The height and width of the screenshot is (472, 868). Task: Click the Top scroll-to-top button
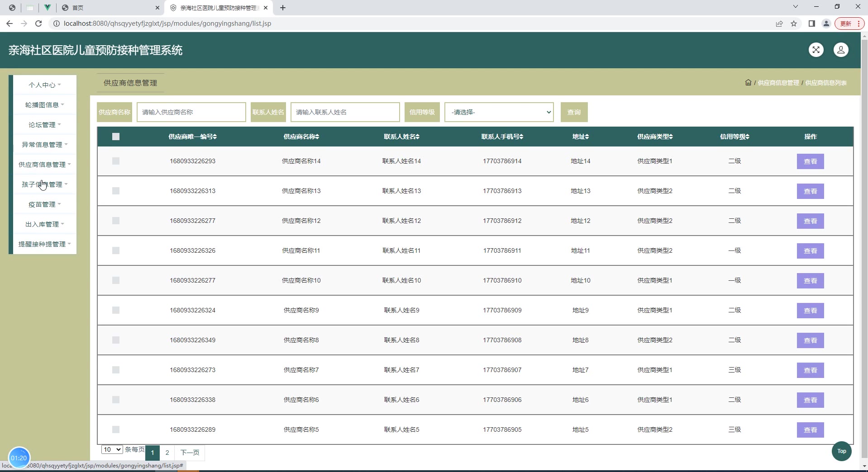841,451
